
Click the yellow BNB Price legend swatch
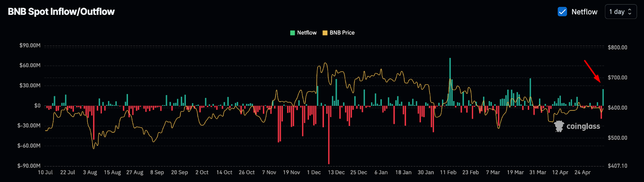(325, 33)
